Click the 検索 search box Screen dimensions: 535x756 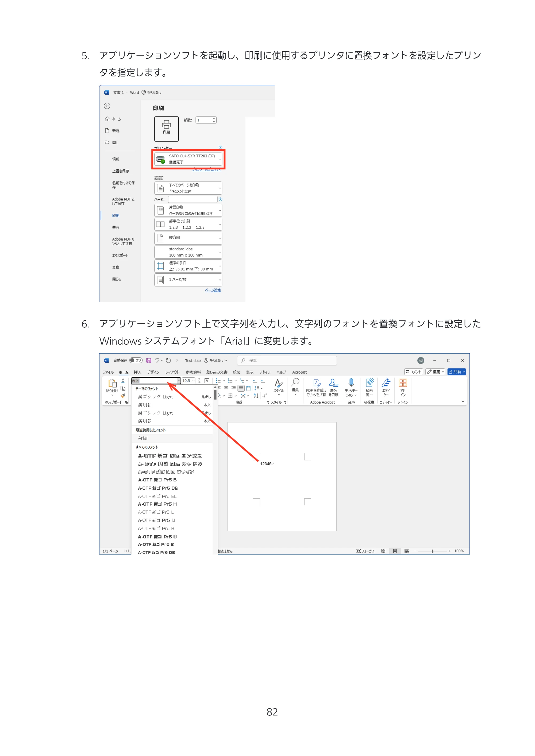click(287, 360)
